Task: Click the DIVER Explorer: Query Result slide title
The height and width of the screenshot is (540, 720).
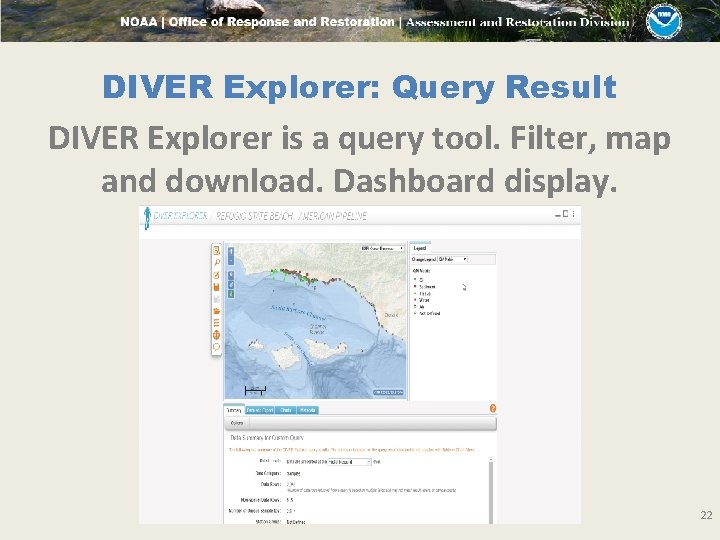Action: (360, 87)
